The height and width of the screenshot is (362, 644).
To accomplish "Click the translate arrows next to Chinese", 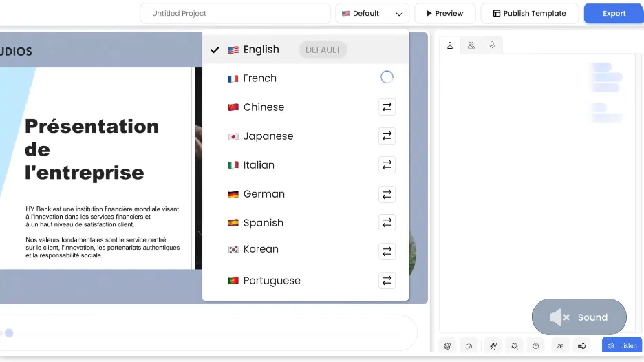I will click(387, 107).
